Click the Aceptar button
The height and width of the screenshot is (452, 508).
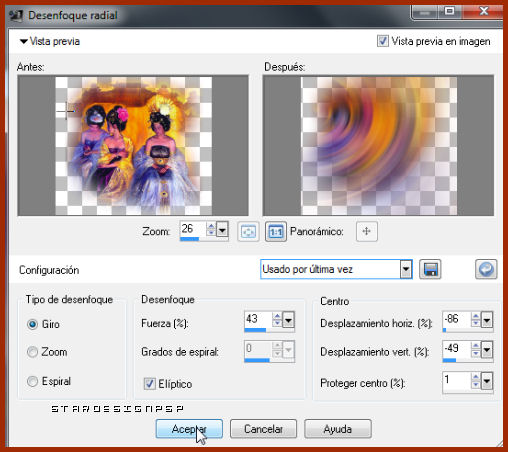point(189,429)
